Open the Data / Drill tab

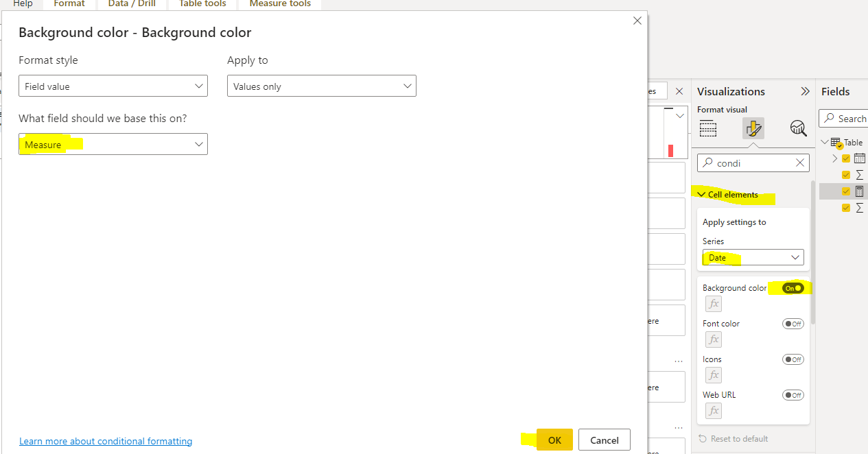point(132,3)
